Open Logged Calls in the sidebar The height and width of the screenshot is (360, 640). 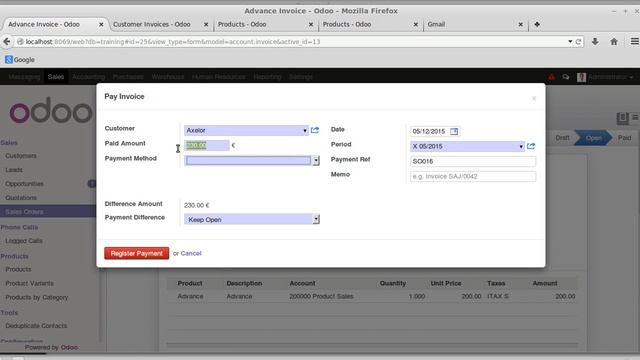24,241
